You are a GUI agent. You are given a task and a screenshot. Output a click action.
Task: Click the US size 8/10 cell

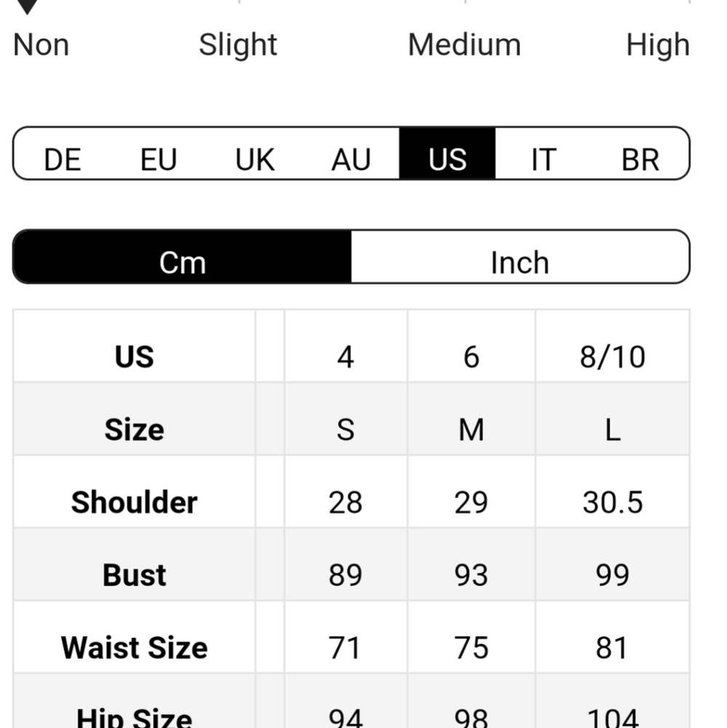[612, 356]
